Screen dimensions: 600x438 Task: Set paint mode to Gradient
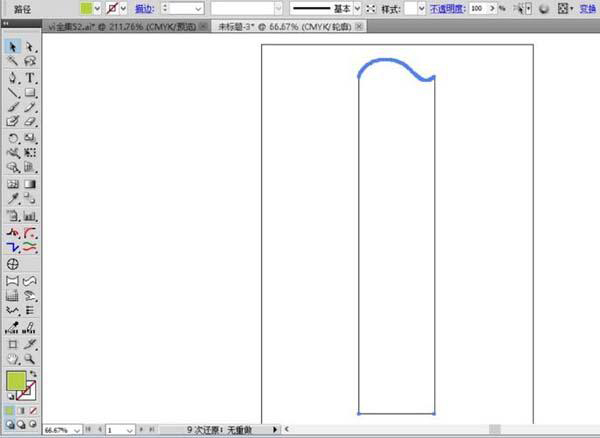(21, 411)
